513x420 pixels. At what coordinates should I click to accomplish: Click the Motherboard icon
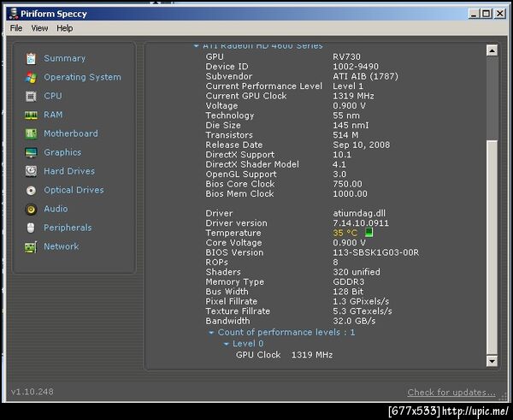[31, 134]
